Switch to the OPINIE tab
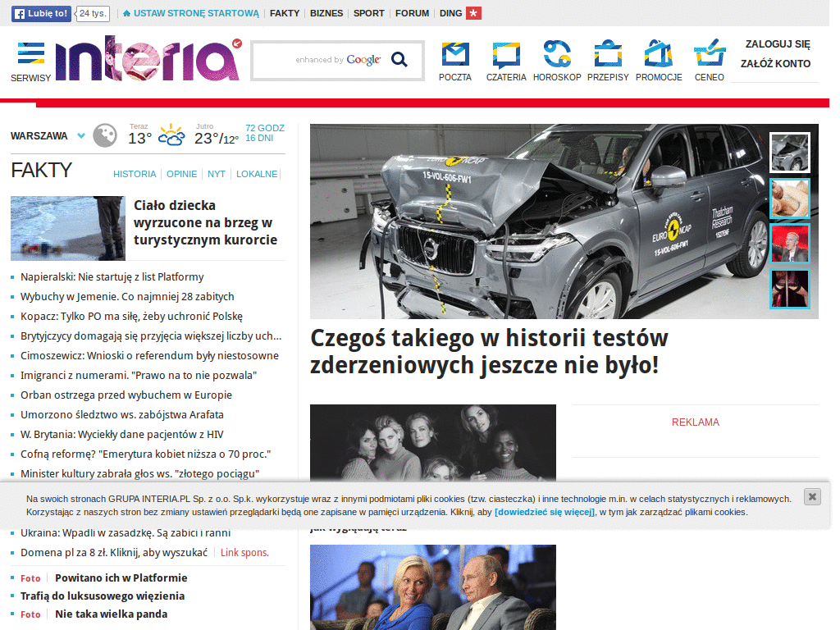Viewport: 840px width, 630px height. click(x=181, y=174)
